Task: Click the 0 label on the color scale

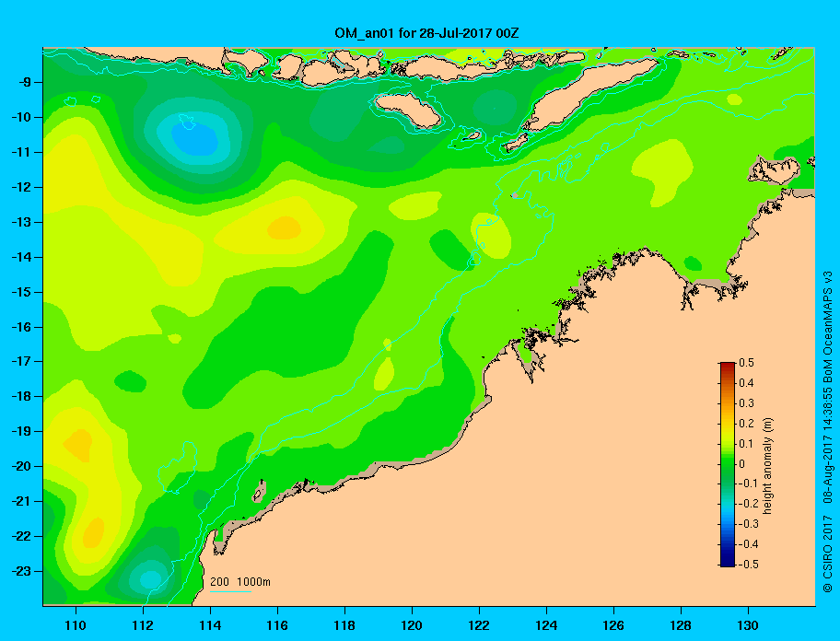Action: point(742,464)
